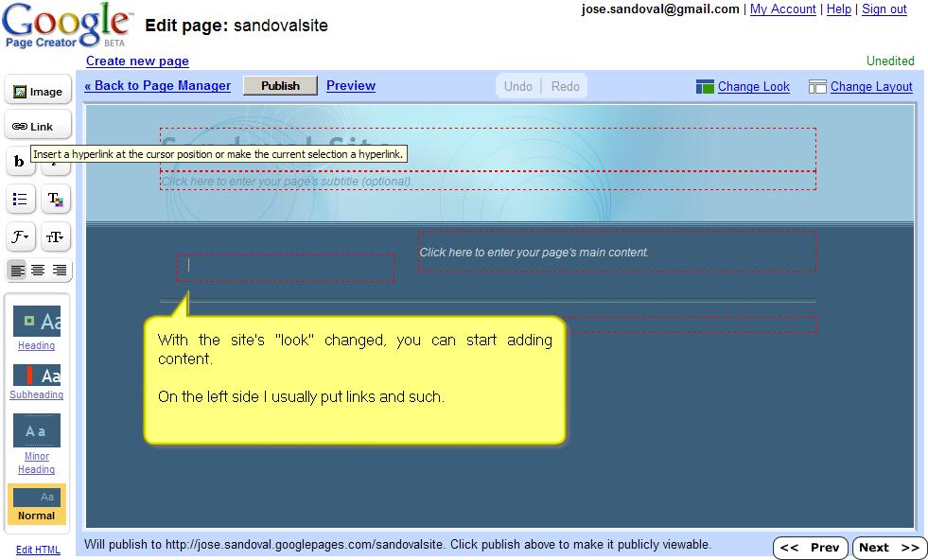Screen dimensions: 928x560
Task: Preview the page
Action: pos(351,85)
